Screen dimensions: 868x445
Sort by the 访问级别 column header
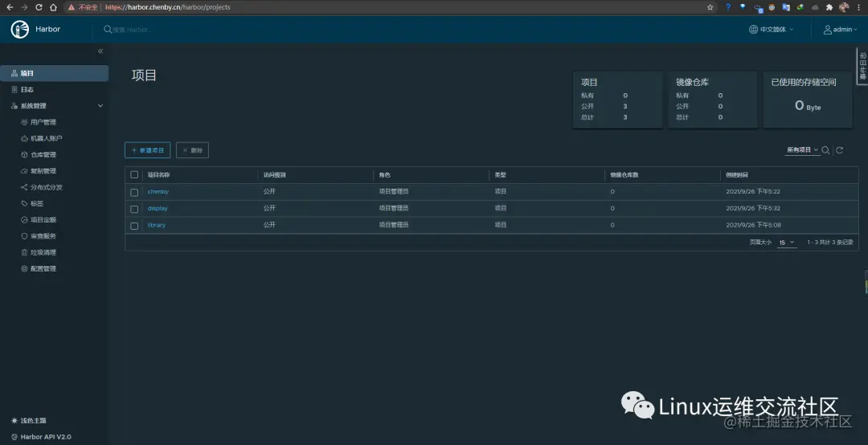tap(274, 175)
